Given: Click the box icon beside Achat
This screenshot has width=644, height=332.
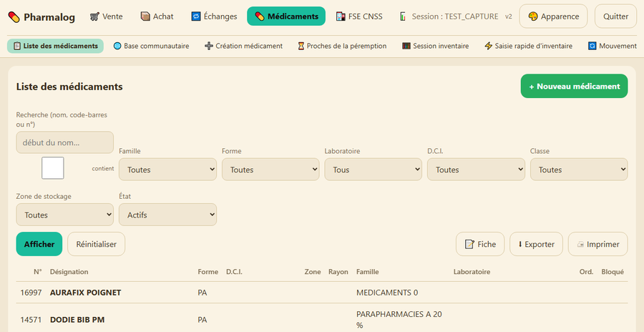Looking at the screenshot, I should [x=145, y=16].
